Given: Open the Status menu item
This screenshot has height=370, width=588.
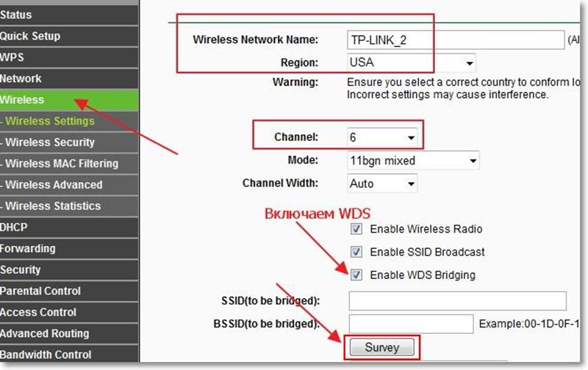Looking at the screenshot, I should click(16, 15).
